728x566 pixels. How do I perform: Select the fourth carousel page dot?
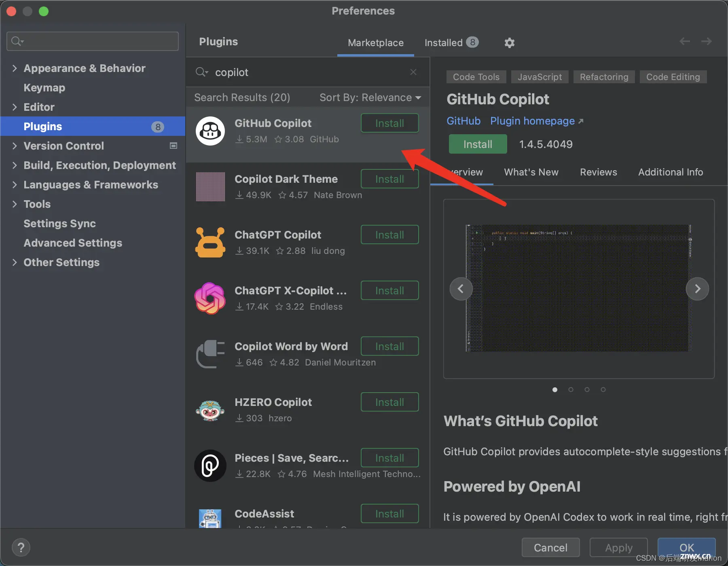tap(603, 390)
